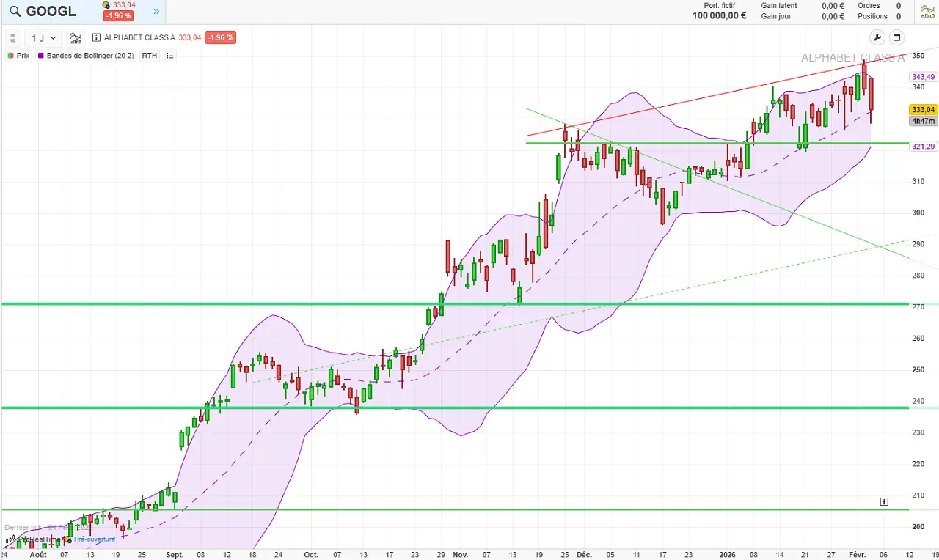Viewport: 939px width, 560px height.
Task: Click the info icon before ALPHABET CLASS A
Action: tap(97, 38)
